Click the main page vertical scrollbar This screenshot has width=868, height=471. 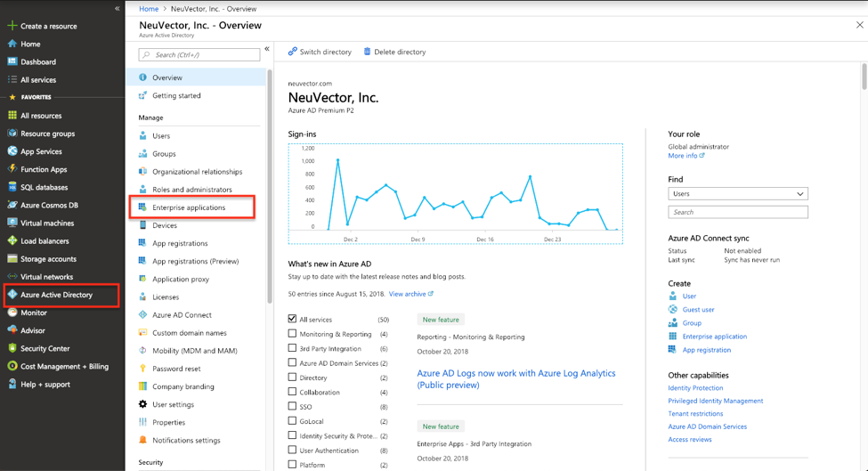tap(864, 77)
